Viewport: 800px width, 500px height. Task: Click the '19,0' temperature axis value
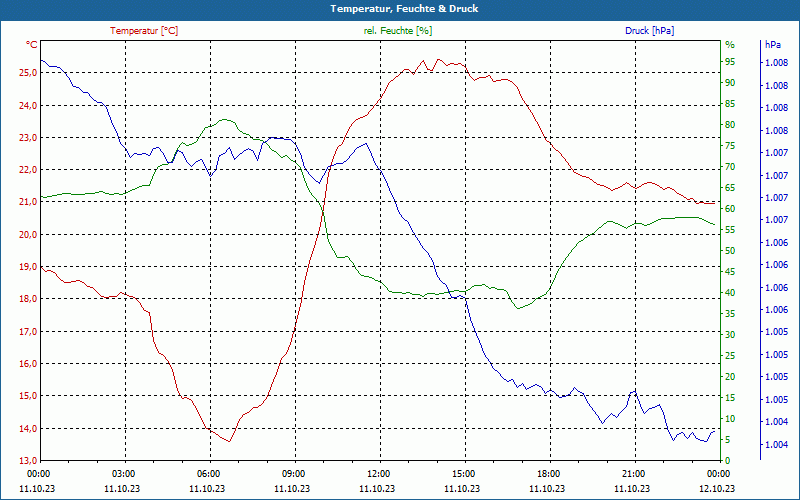pyautogui.click(x=28, y=267)
